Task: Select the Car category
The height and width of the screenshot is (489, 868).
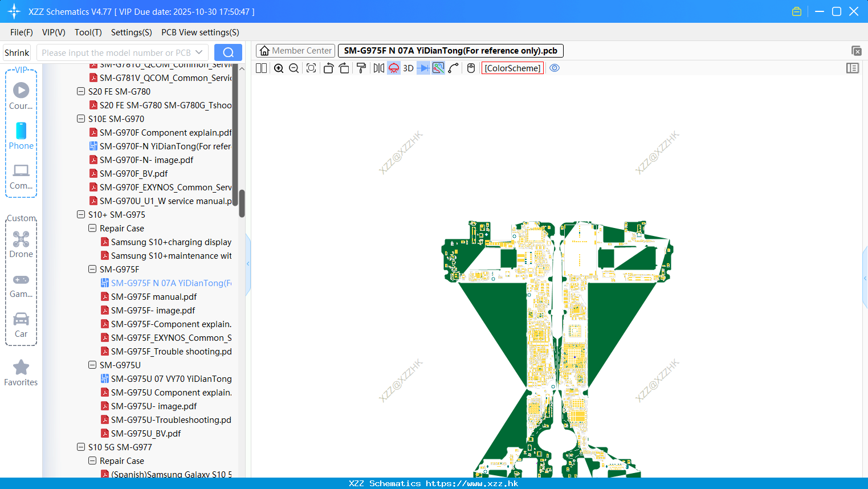Action: click(x=21, y=325)
